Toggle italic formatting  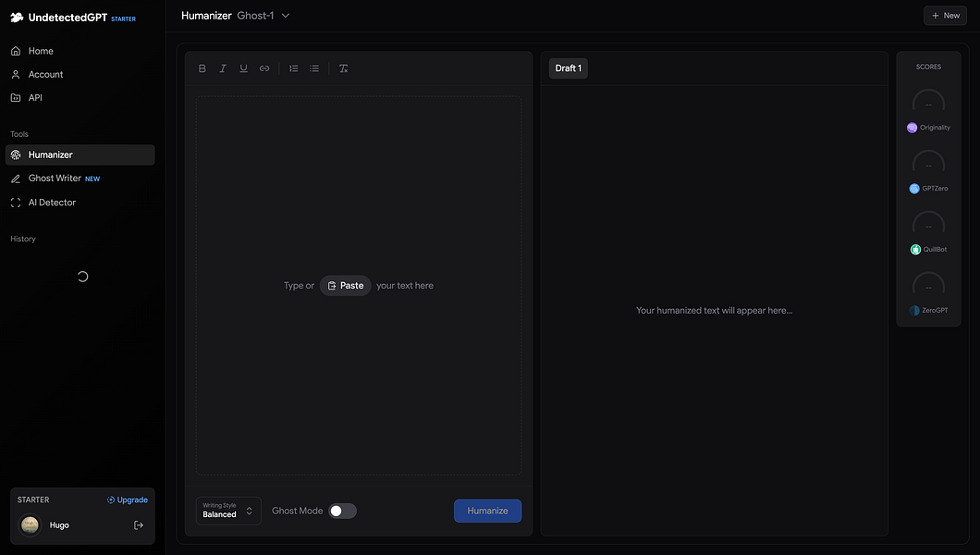pyautogui.click(x=223, y=68)
